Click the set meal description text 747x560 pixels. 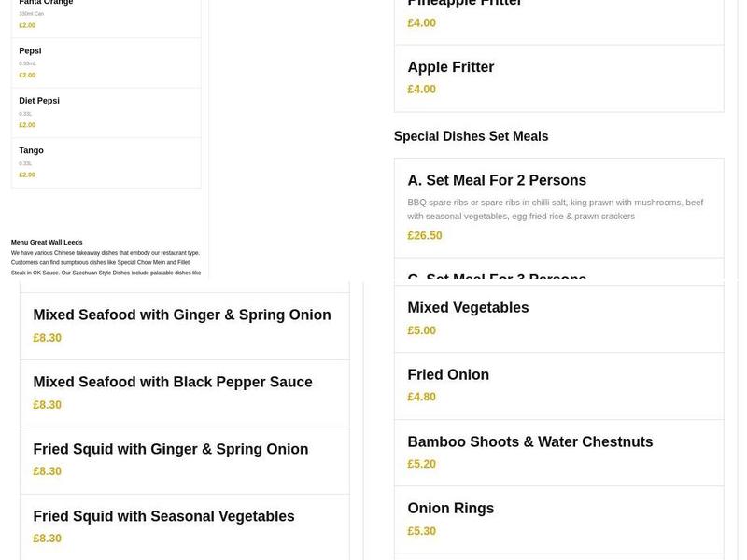(x=556, y=209)
